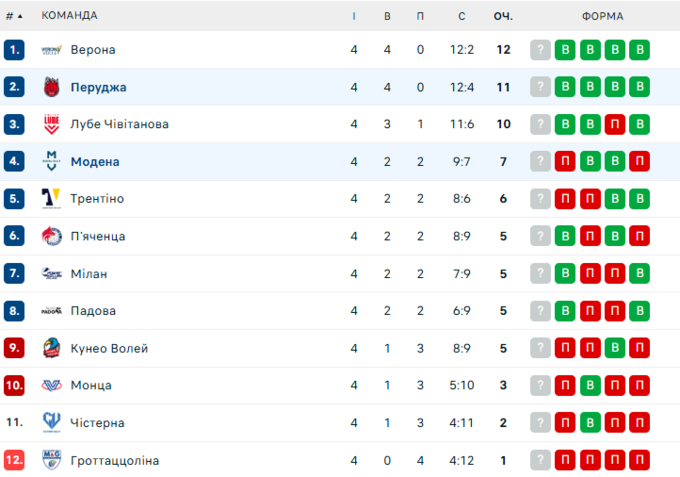Click the Perugia team logo
Screen dimensions: 680x477
pyautogui.click(x=52, y=87)
